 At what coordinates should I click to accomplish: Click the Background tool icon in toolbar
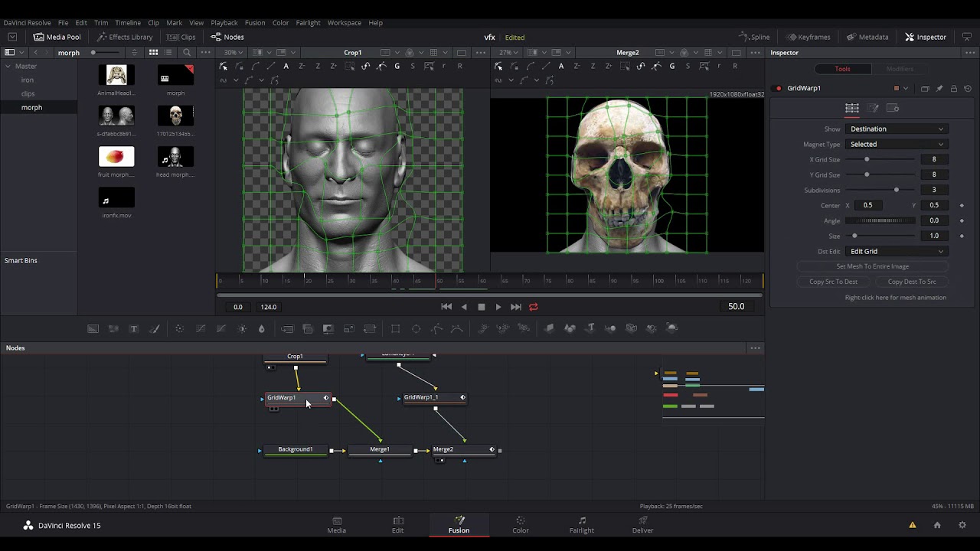click(x=93, y=328)
